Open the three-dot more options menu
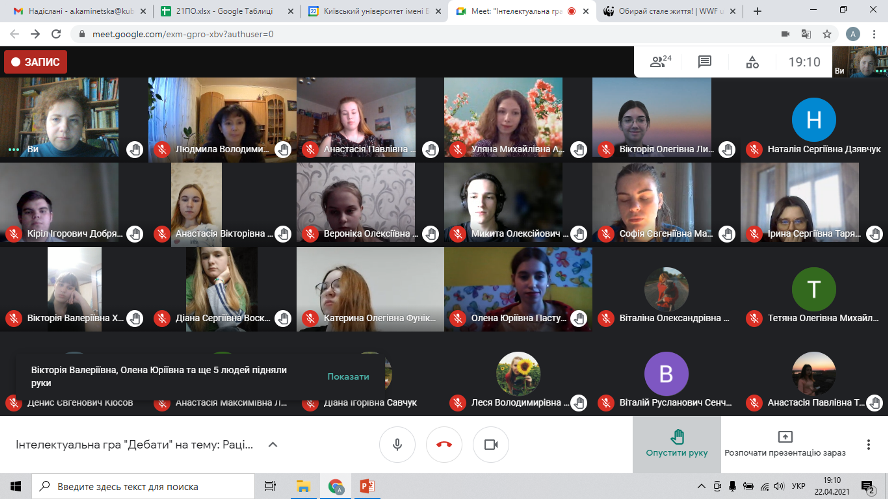The height and width of the screenshot is (499, 888). pos(868,445)
